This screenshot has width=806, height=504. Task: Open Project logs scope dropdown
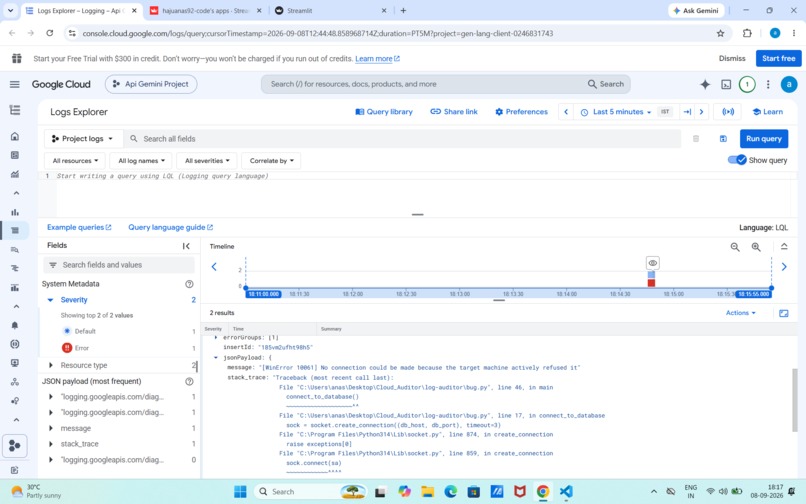pos(83,139)
